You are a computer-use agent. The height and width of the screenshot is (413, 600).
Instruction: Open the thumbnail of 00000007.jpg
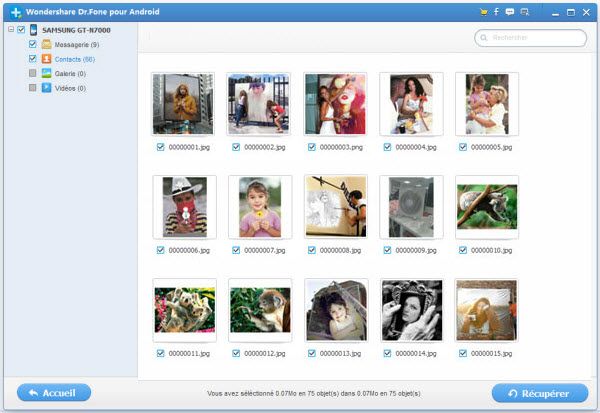click(x=260, y=207)
